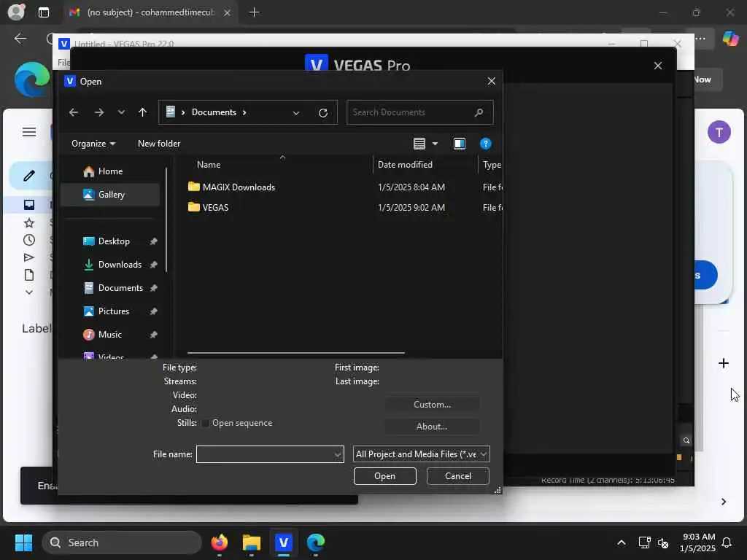The image size is (747, 560).
Task: Click the taskbar Search box
Action: point(122,542)
